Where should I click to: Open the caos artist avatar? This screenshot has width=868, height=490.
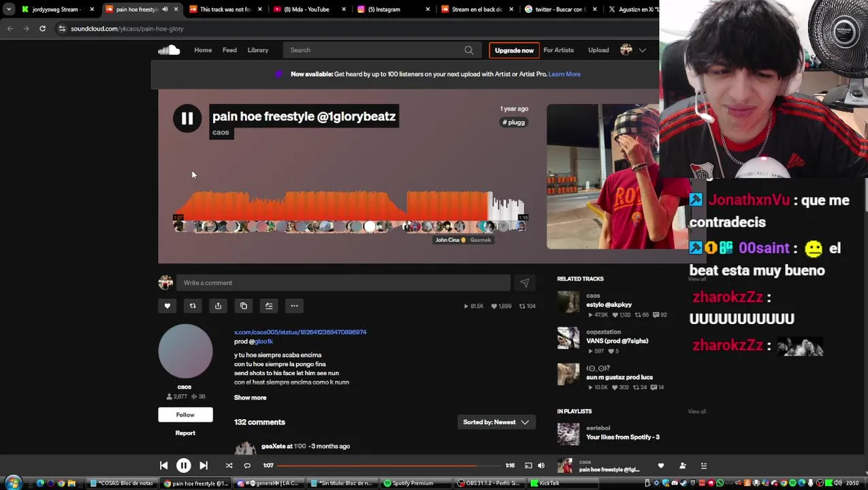(185, 351)
